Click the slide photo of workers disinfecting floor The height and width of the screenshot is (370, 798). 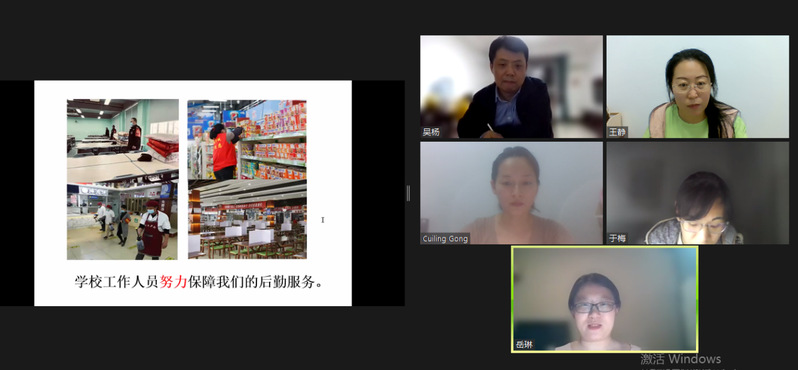pos(122,221)
